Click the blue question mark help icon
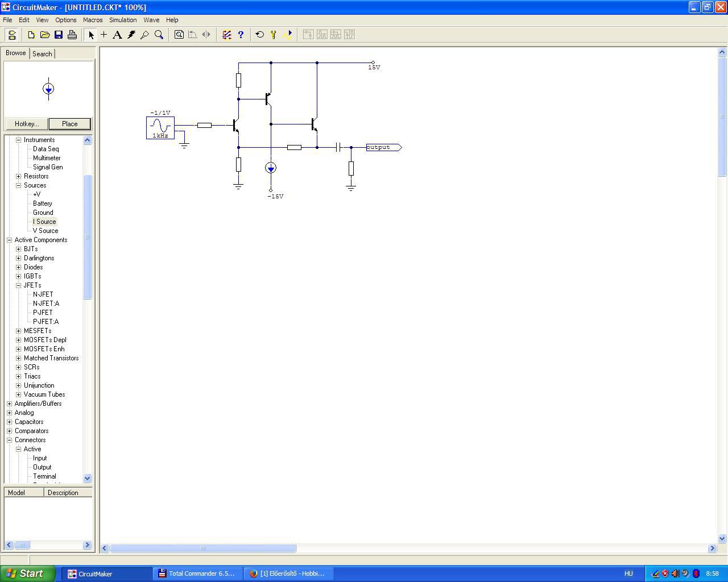The image size is (728, 582). point(241,35)
